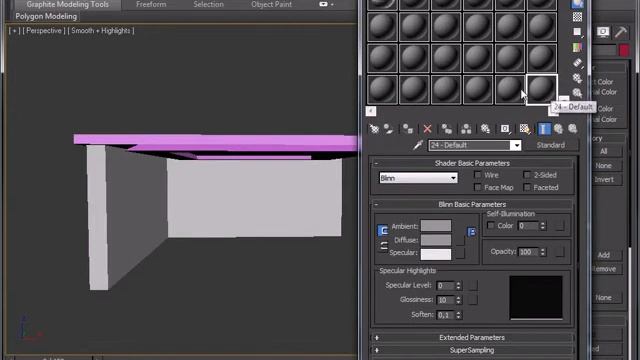Open Ambient color swatch
The image size is (640, 360).
click(436, 226)
